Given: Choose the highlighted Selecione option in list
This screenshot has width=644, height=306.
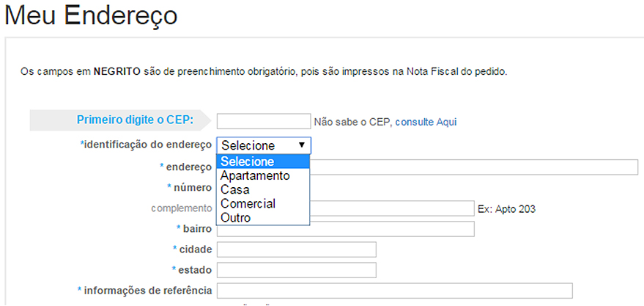Looking at the screenshot, I should 264,161.
